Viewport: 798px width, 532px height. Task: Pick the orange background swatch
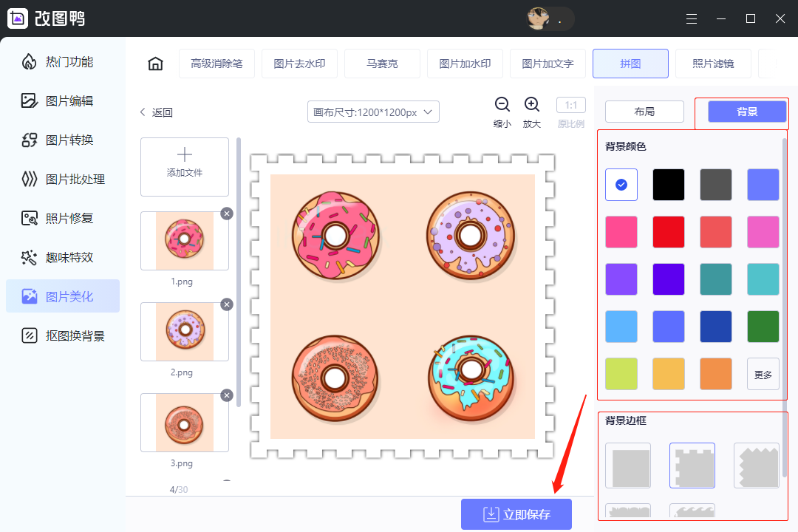[x=715, y=374]
